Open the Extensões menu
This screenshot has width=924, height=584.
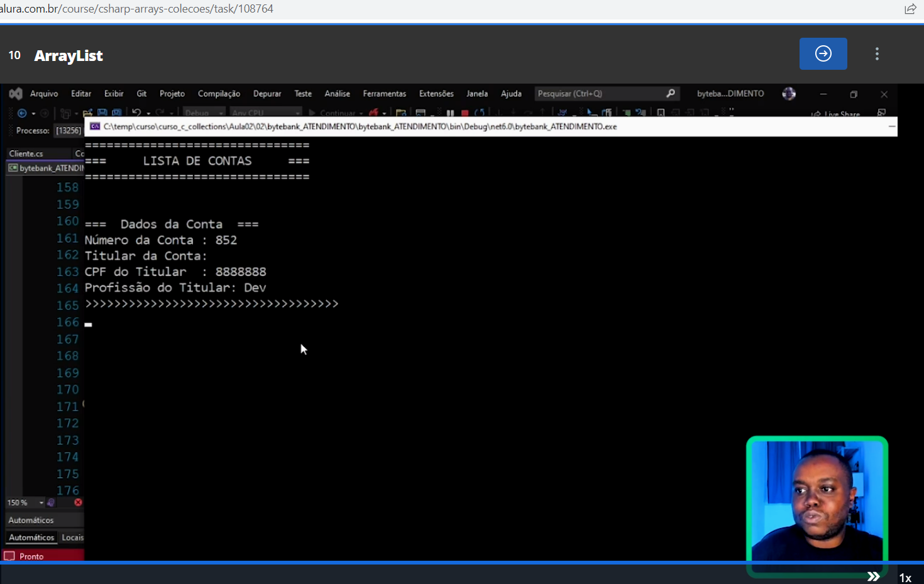click(436, 94)
